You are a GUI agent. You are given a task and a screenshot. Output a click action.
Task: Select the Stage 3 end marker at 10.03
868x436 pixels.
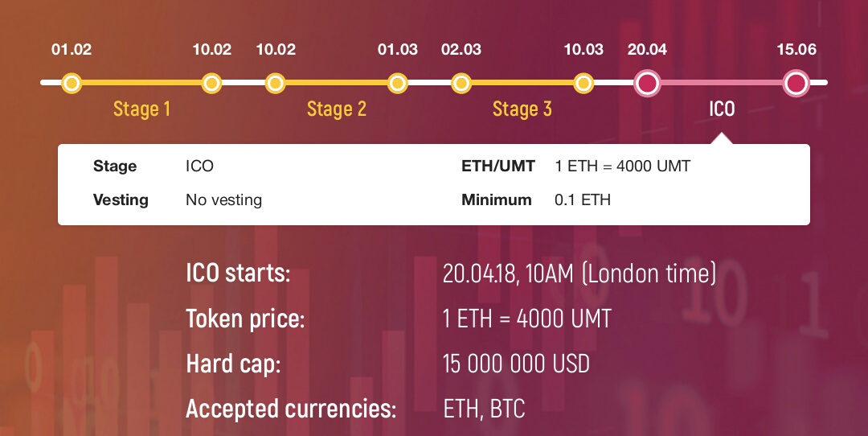pos(583,83)
